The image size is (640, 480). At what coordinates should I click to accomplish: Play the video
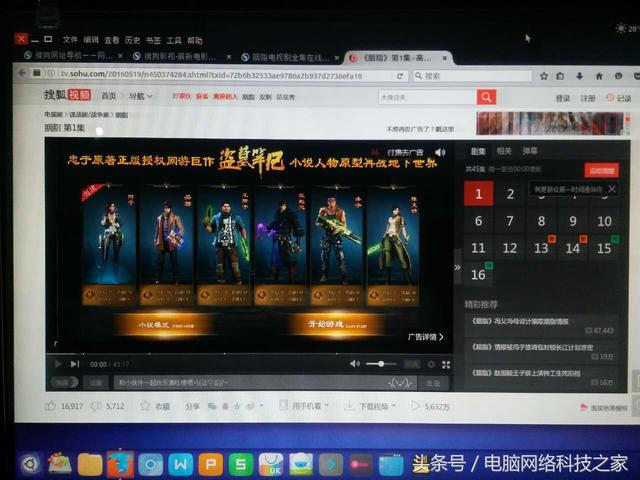pos(58,364)
